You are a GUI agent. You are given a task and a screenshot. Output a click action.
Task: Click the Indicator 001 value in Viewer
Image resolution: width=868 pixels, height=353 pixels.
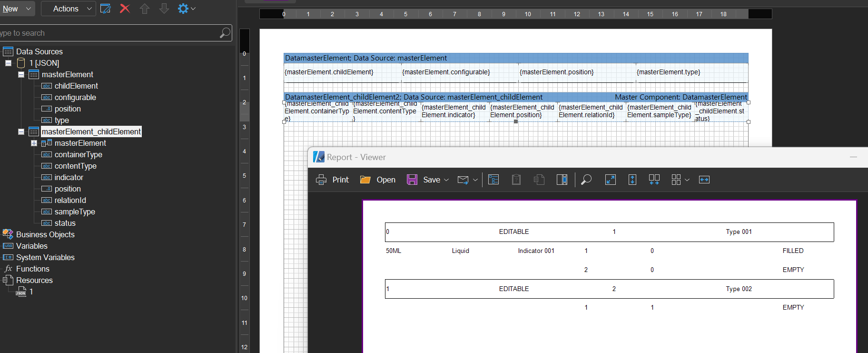click(x=536, y=251)
